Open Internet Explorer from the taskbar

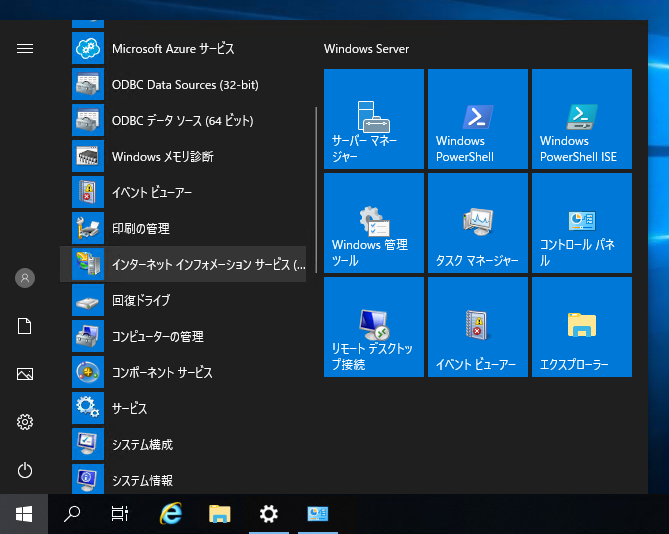click(x=171, y=514)
